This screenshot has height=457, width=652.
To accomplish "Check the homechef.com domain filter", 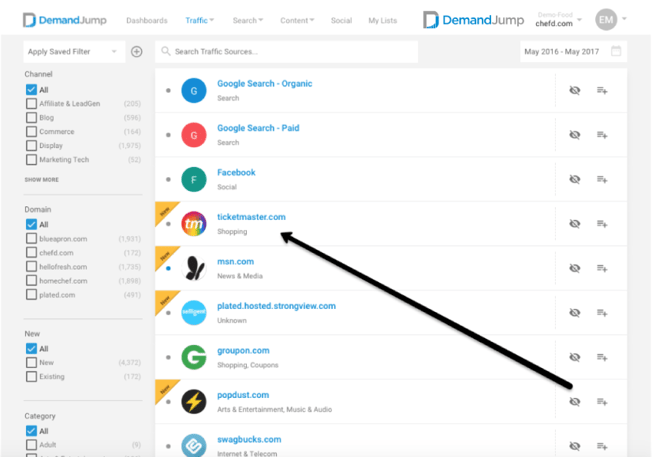I will click(31, 281).
